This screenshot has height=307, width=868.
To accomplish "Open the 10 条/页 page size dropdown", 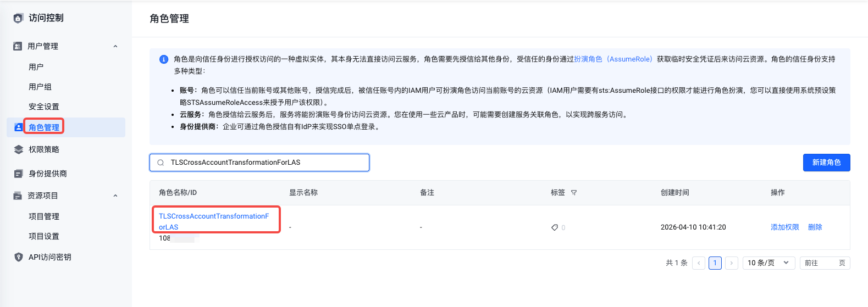I will click(x=769, y=263).
